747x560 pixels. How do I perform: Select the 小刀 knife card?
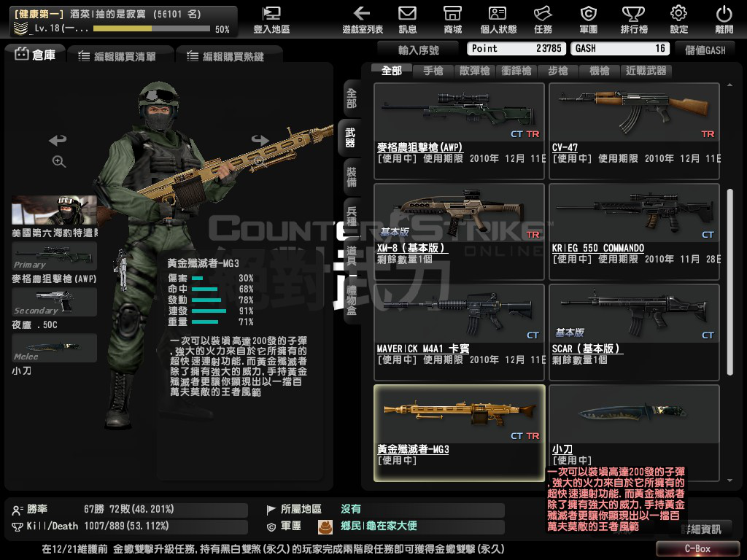coord(634,433)
